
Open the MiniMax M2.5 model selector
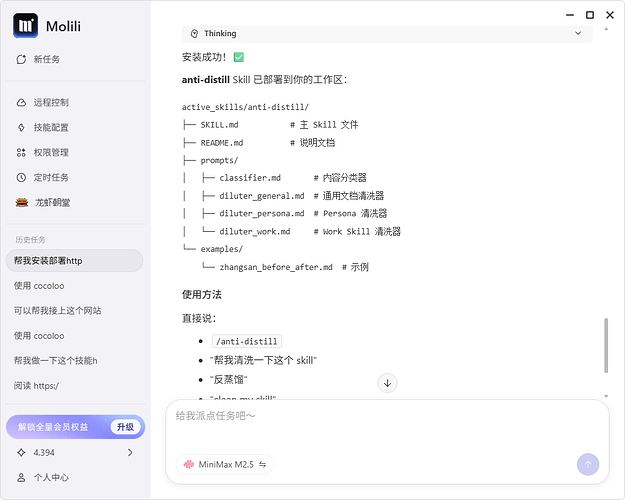point(224,464)
